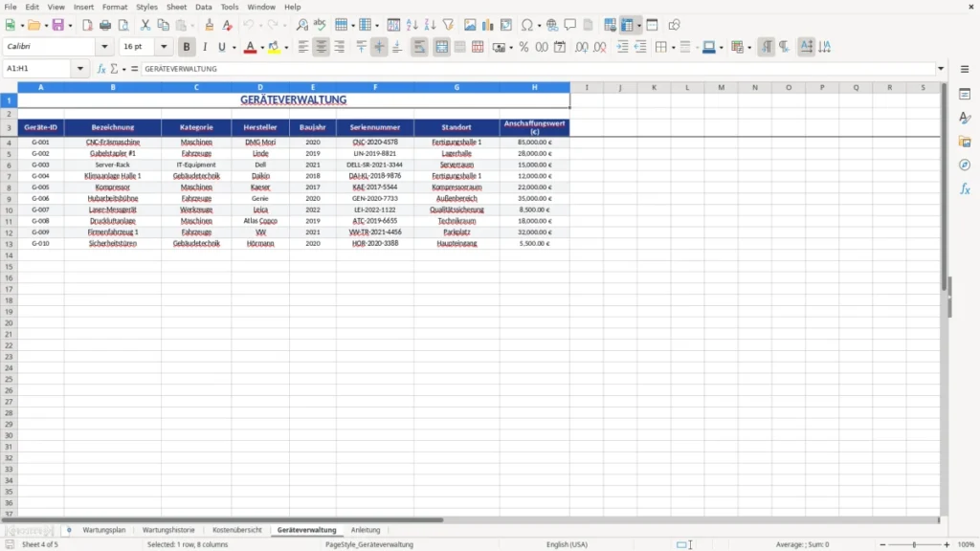Viewport: 980px width, 551px height.
Task: Toggle Bold formatting
Action: pos(187,47)
